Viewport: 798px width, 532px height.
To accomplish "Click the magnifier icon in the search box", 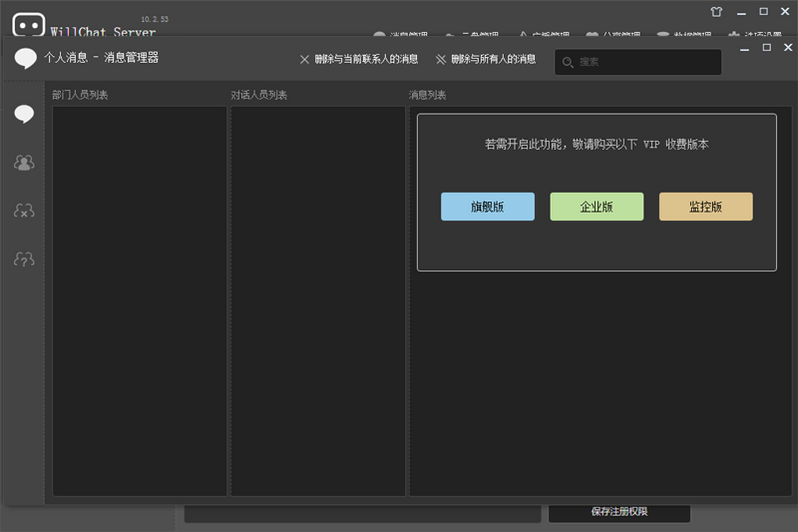I will tap(567, 62).
